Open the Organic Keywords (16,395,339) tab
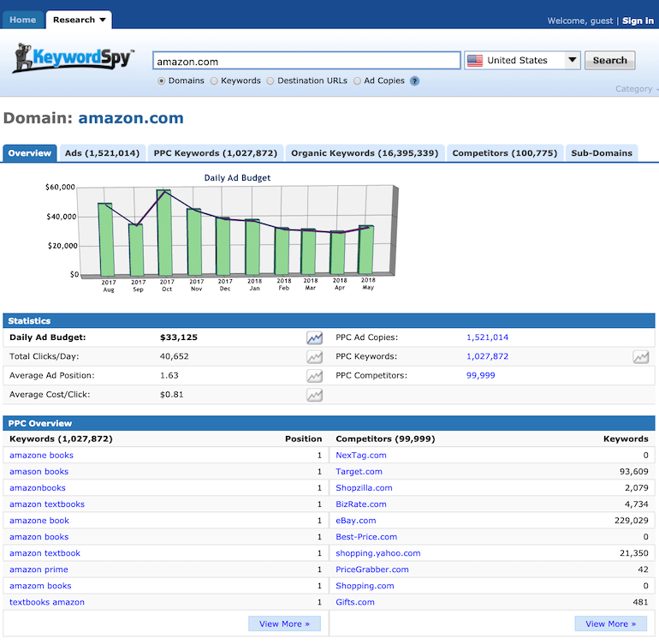 [x=365, y=153]
